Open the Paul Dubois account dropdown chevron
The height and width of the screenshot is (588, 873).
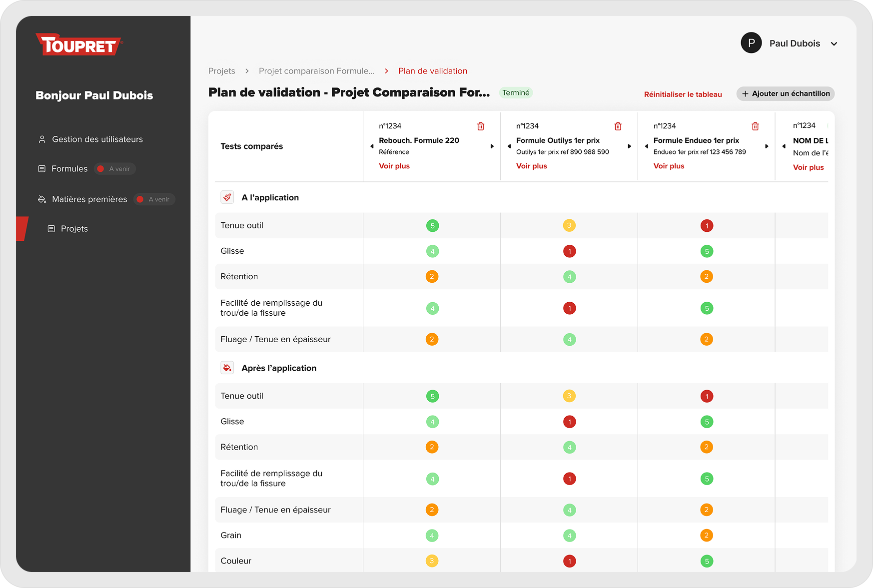coord(834,44)
